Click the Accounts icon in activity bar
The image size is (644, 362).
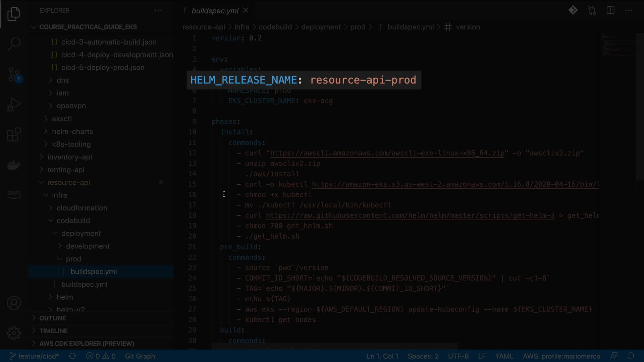click(14, 303)
